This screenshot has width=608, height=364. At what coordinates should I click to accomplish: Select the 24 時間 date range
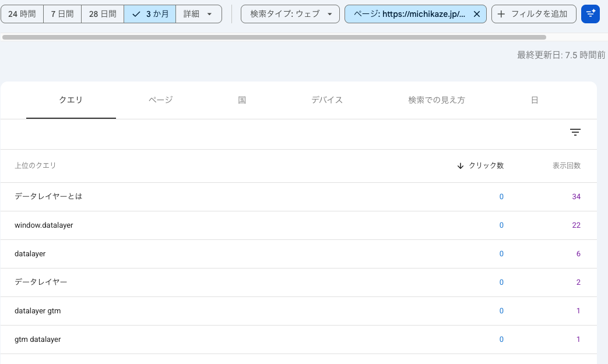coord(22,14)
